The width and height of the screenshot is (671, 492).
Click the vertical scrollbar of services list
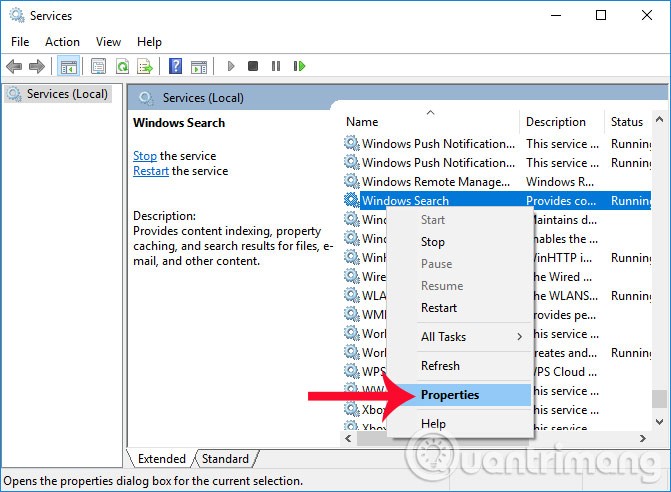tap(658, 300)
